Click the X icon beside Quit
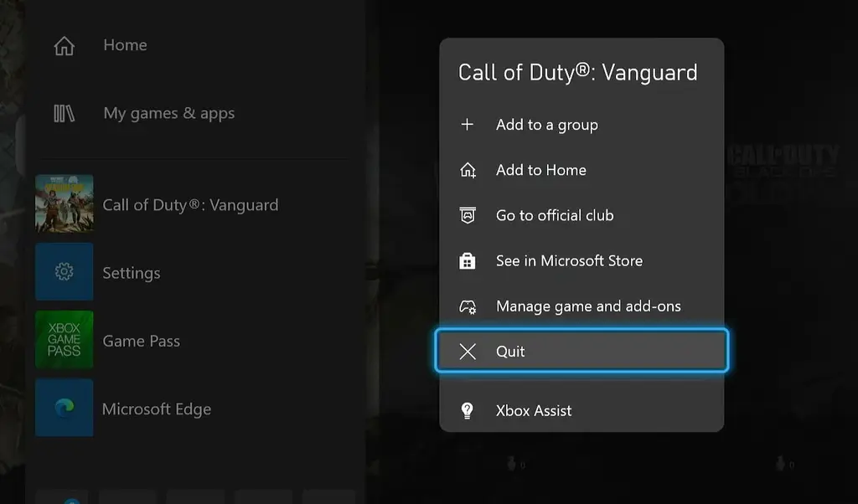Screen dimensions: 858x504 (468, 352)
